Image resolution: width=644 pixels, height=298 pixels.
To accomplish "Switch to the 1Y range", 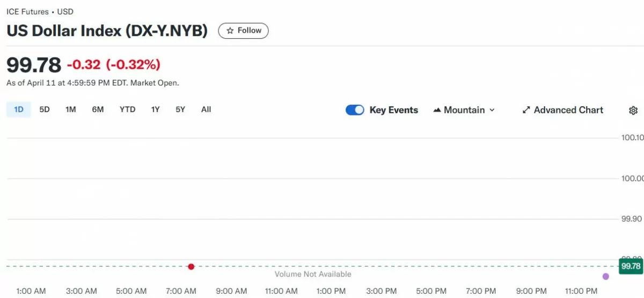I will tap(155, 110).
